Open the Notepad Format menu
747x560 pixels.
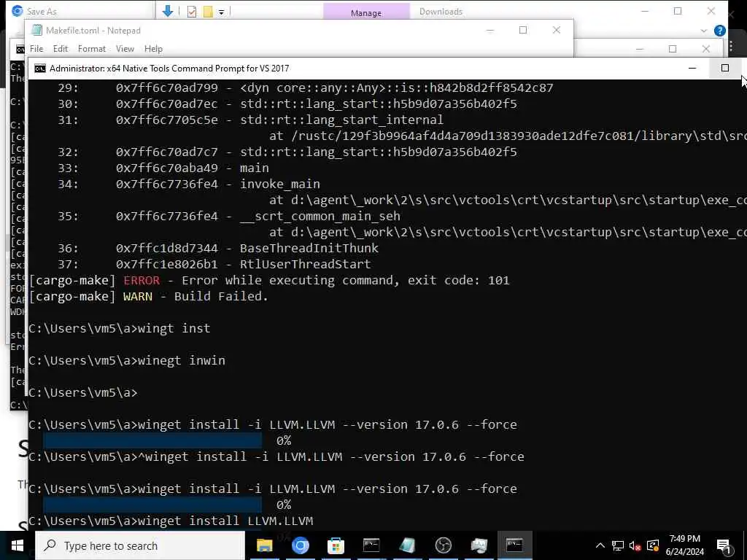click(x=92, y=49)
